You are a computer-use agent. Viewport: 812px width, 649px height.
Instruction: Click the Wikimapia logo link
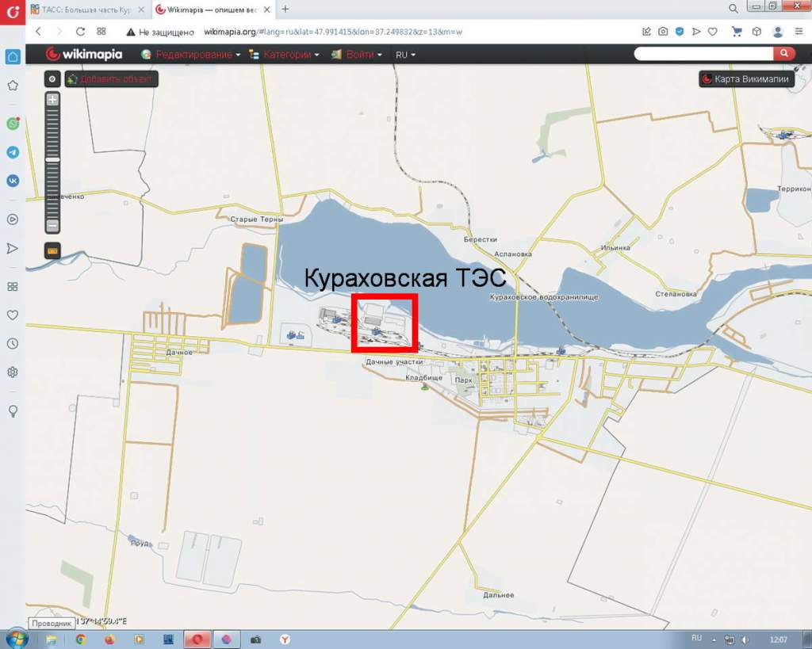(84, 54)
